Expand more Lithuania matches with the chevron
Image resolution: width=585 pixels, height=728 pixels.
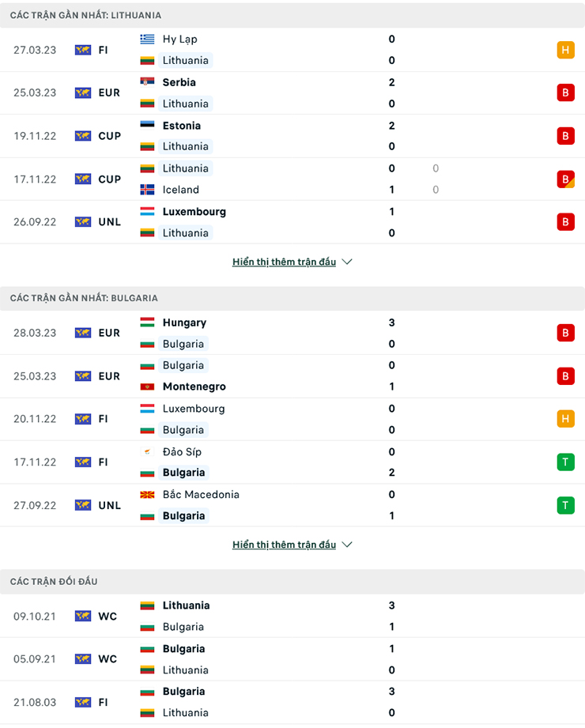[x=347, y=262]
